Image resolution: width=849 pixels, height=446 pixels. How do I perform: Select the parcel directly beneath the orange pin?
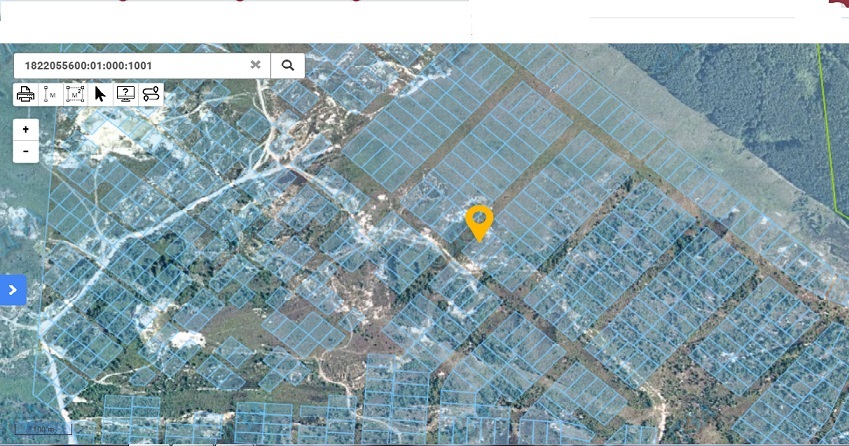tap(484, 250)
